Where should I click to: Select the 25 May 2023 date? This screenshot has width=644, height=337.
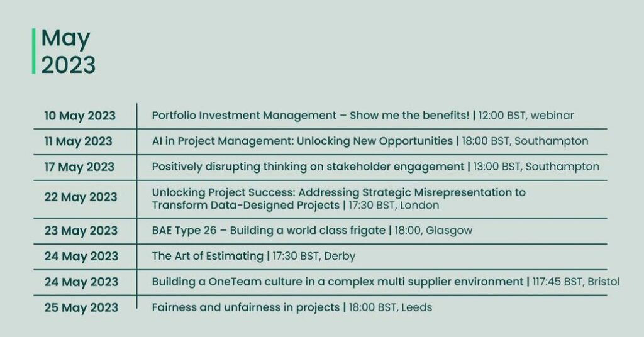coord(81,308)
